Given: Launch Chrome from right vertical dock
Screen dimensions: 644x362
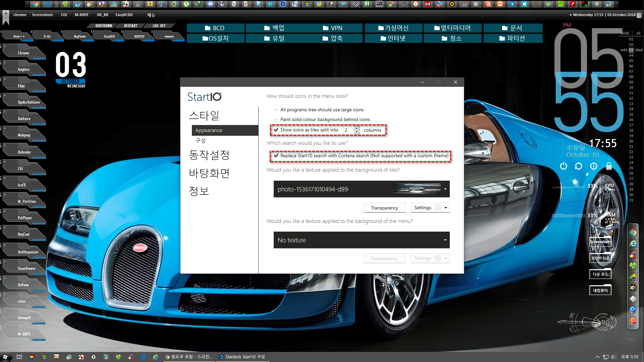Looking at the screenshot, I should (x=633, y=233).
